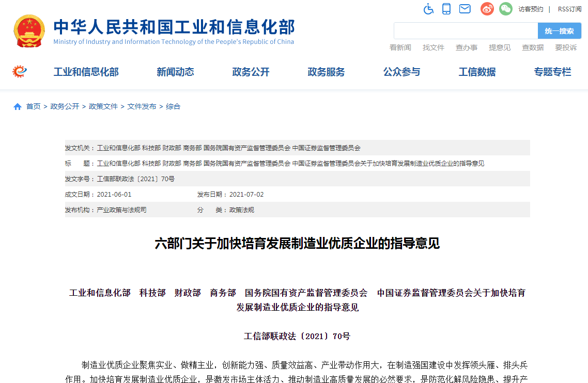
Task: Select 要投诉 quick link
Action: [566, 47]
